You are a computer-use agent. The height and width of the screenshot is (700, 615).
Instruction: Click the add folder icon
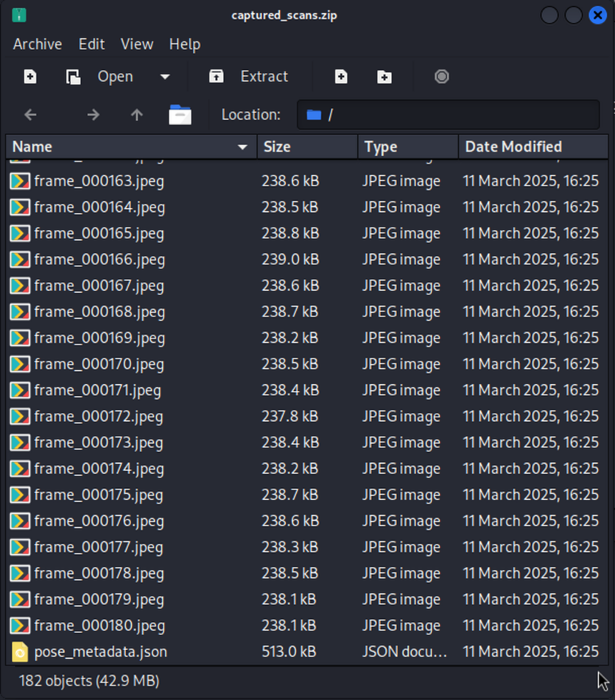point(384,77)
